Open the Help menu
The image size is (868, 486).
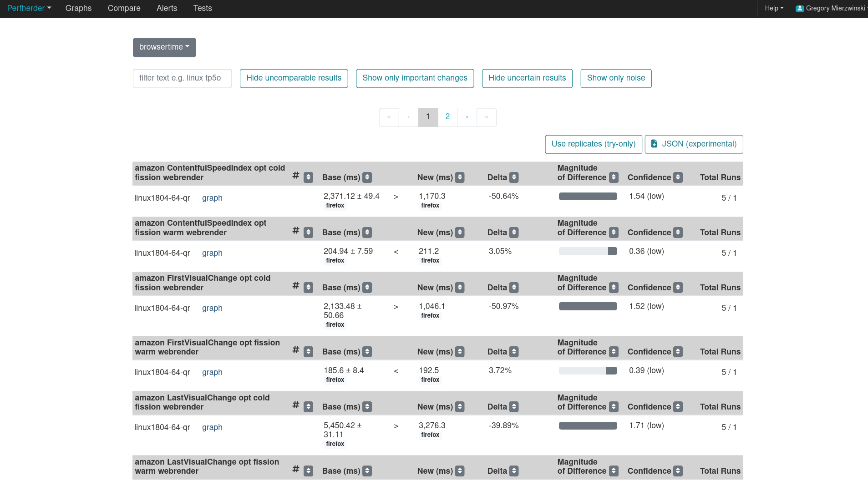click(x=773, y=8)
